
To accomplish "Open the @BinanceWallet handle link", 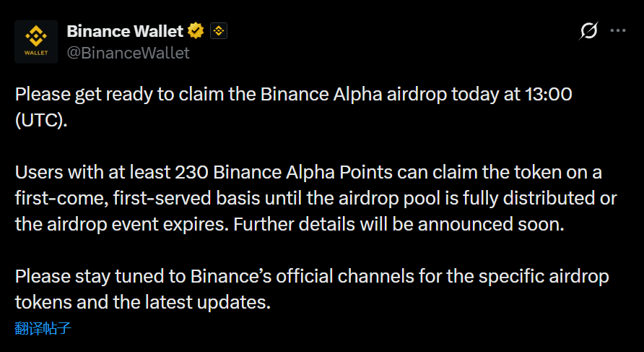I will point(128,53).
